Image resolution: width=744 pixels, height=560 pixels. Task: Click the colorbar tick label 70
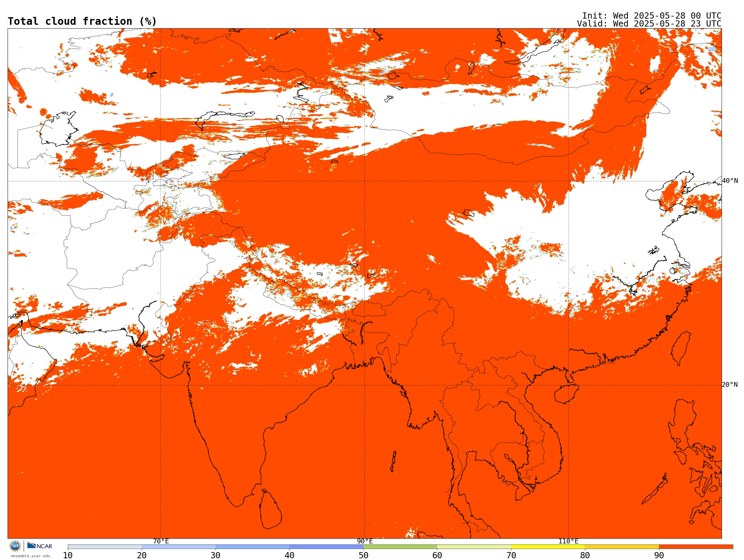511,556
